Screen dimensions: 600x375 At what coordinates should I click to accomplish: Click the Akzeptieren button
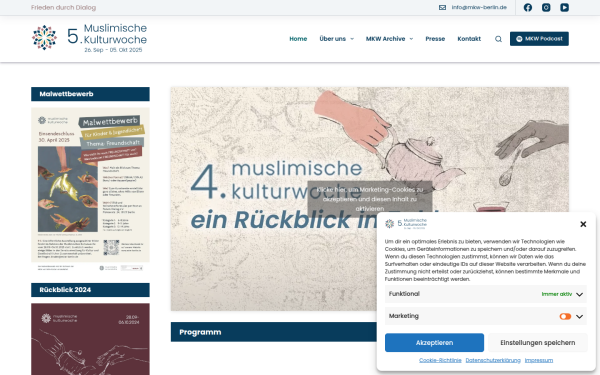point(434,342)
